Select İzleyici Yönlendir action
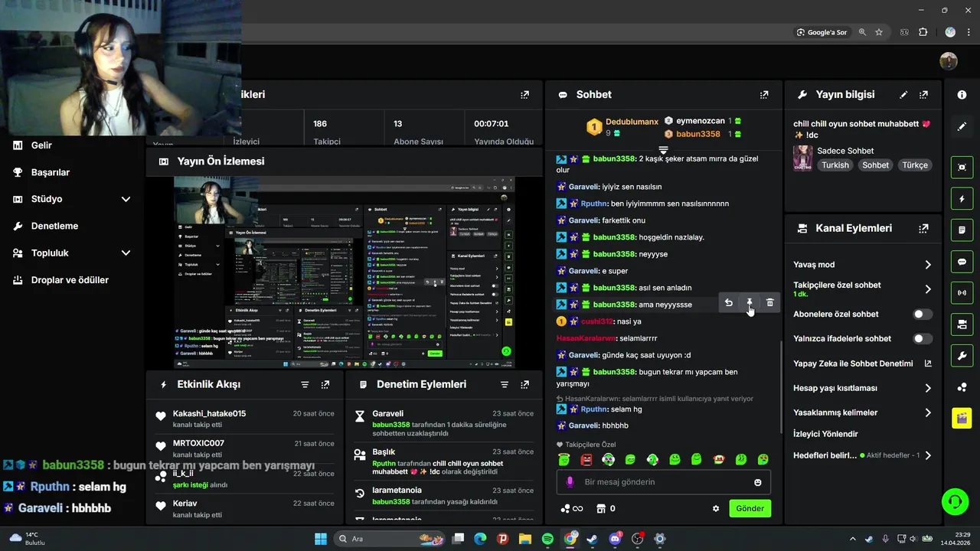 pos(825,434)
